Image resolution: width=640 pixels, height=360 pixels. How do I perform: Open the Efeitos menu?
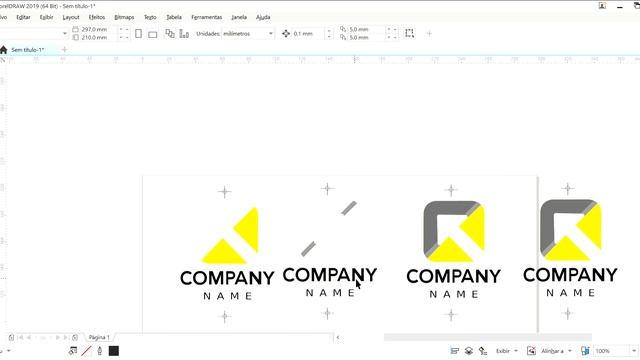[x=97, y=17]
